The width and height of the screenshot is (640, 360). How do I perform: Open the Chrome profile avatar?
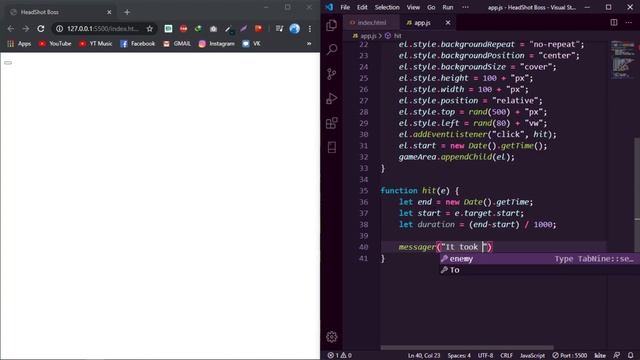click(295, 29)
